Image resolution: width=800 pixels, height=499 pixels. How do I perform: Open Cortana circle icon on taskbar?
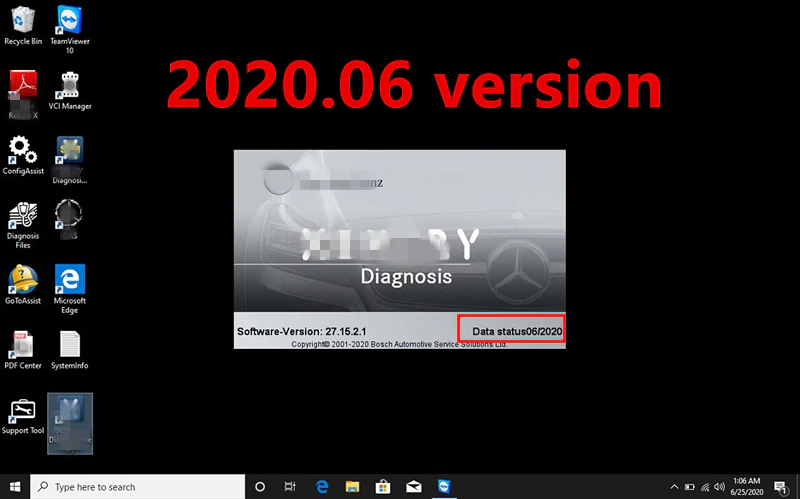[260, 487]
